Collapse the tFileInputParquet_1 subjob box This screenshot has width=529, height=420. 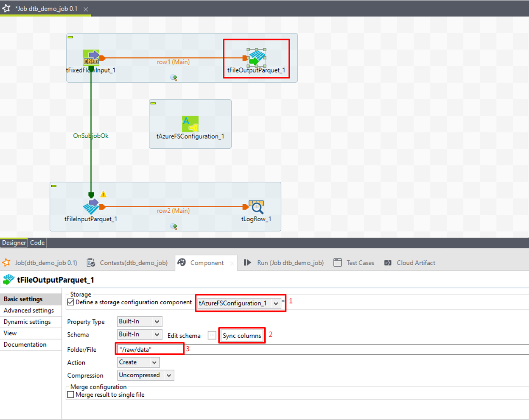click(x=54, y=186)
